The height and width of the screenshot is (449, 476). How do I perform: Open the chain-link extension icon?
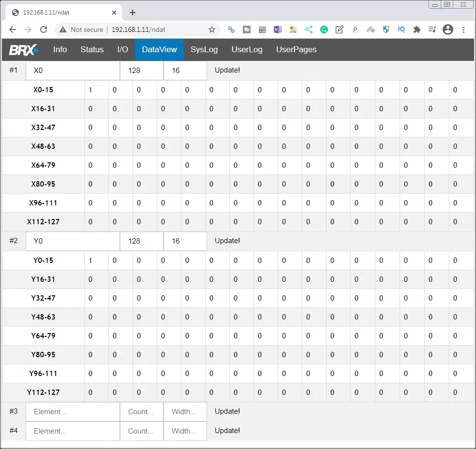tap(231, 29)
